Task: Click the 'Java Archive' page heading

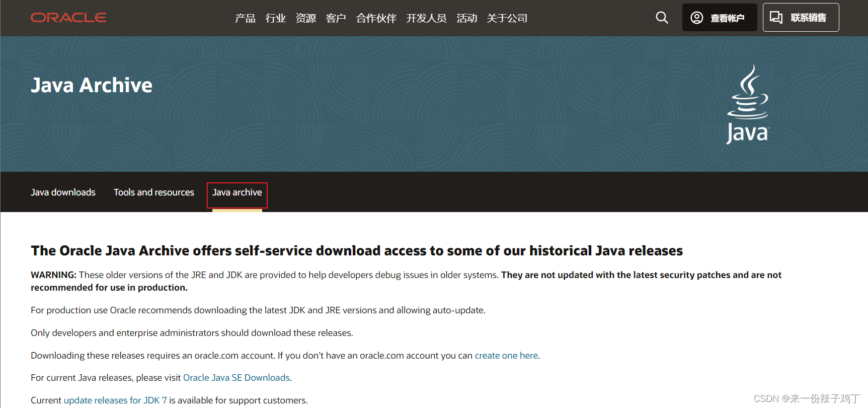Action: tap(92, 85)
